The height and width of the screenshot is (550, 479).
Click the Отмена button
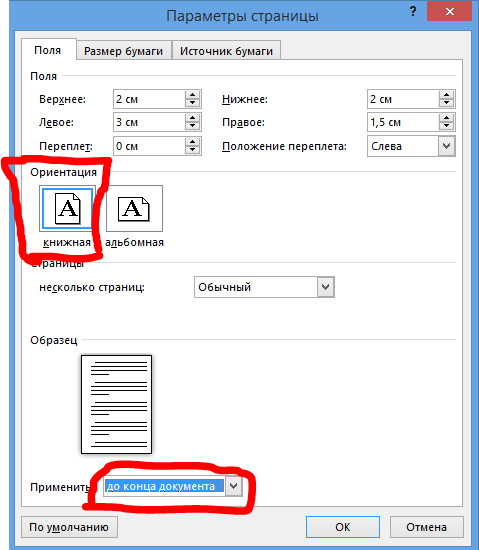pos(426,527)
